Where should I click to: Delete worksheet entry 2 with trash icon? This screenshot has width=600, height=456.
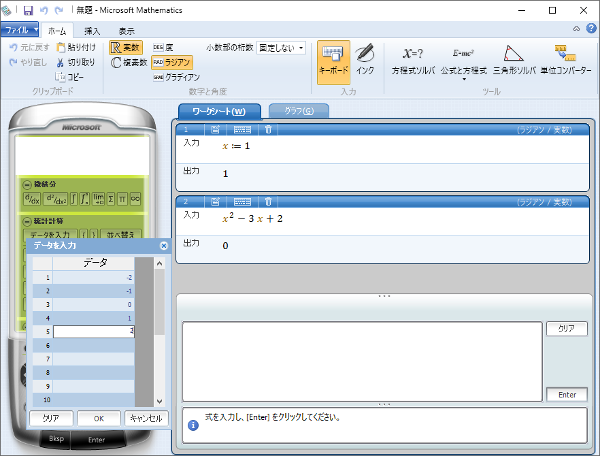tap(268, 202)
